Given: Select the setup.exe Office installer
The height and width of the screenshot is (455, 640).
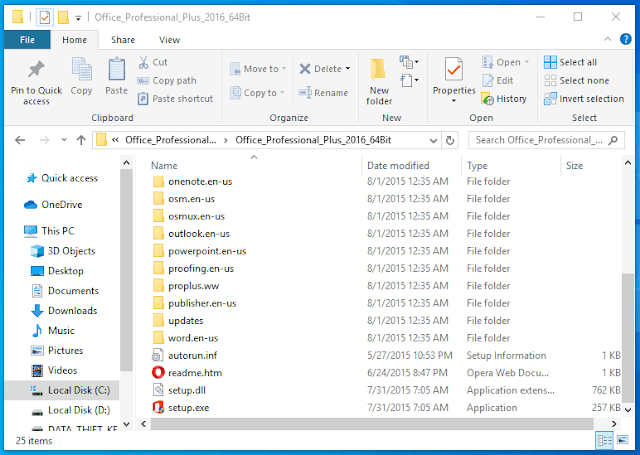Looking at the screenshot, I should tap(189, 407).
